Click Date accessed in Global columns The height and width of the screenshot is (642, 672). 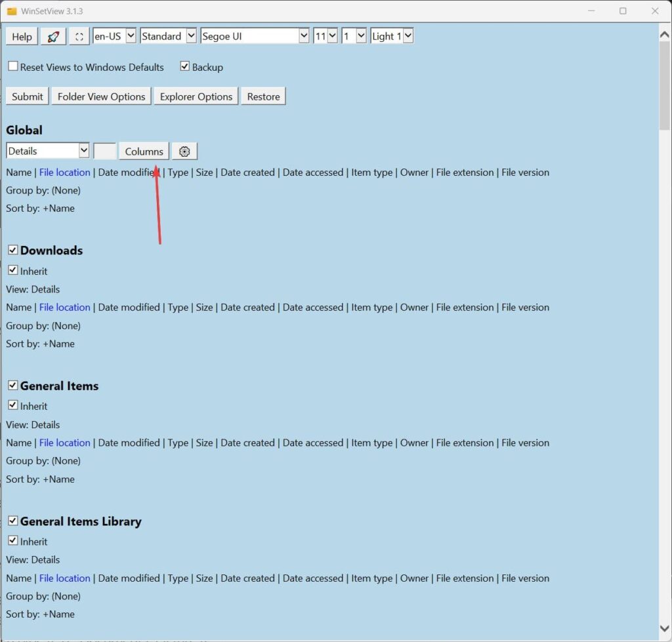point(313,172)
